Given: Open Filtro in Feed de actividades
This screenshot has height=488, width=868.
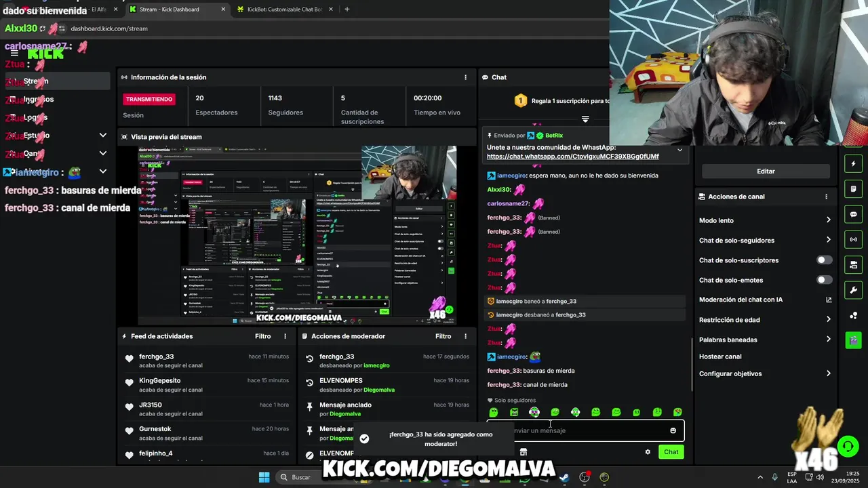Looking at the screenshot, I should [x=262, y=336].
